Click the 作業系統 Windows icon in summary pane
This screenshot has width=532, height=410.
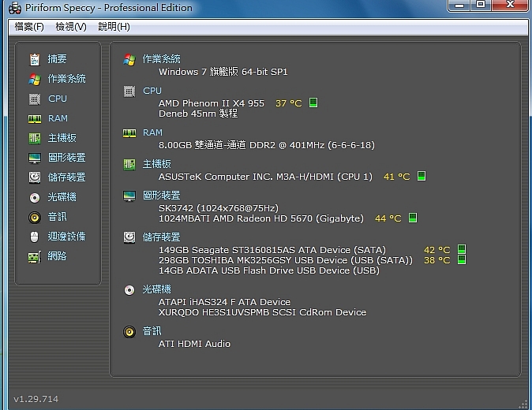coord(129,60)
